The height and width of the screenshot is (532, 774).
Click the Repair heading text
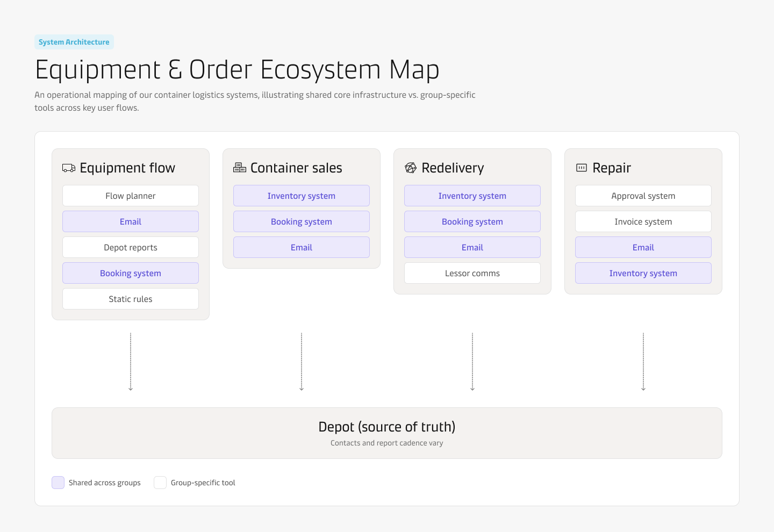[x=612, y=168]
